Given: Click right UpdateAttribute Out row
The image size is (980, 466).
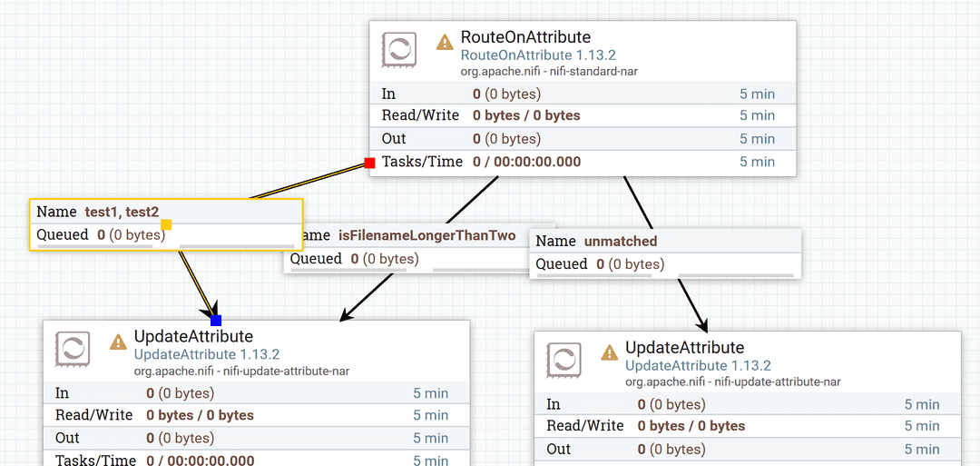Looking at the screenshot, I should coord(748,449).
